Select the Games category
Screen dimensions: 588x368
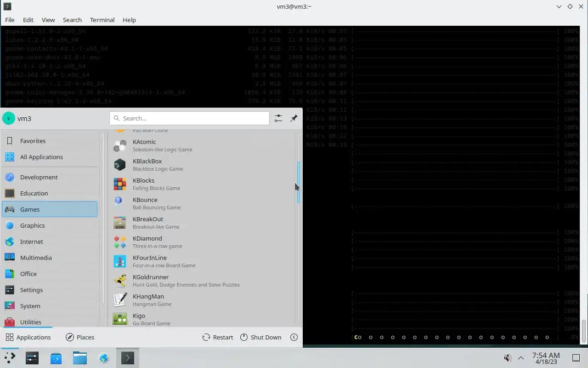click(50, 209)
